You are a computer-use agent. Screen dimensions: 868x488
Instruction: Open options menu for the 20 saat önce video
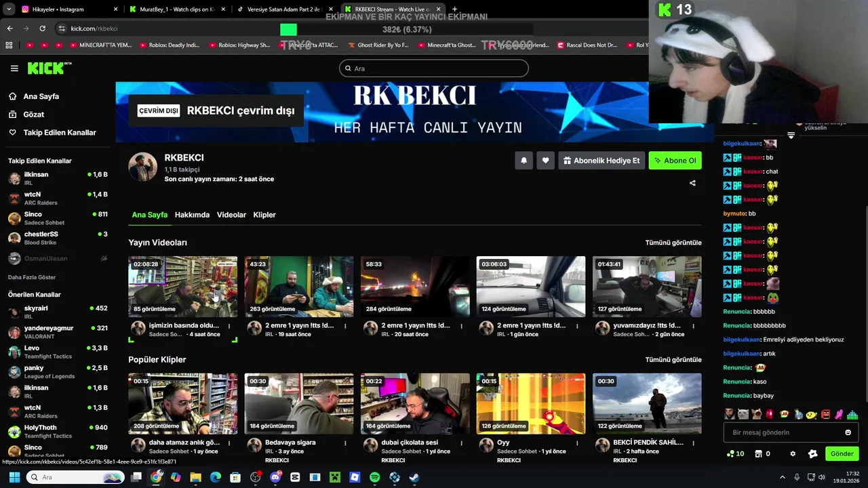(461, 326)
